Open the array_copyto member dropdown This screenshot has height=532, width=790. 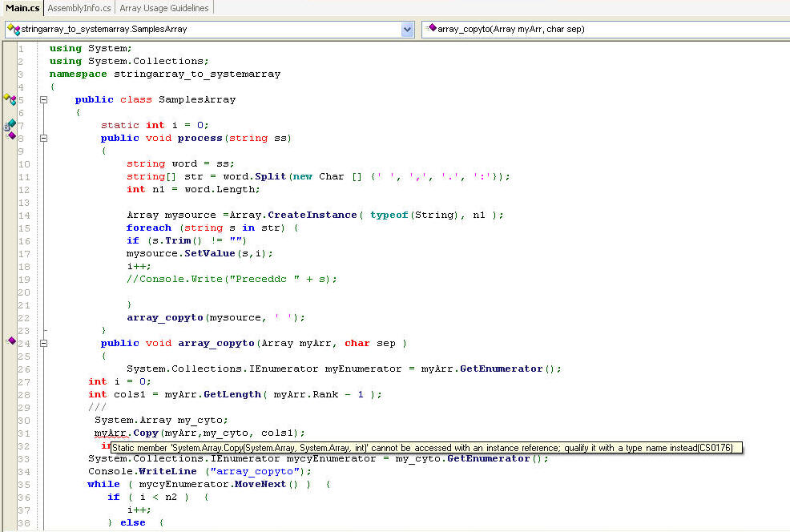(x=605, y=30)
